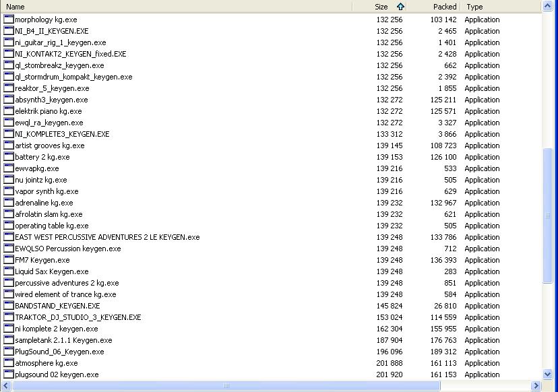
Task: Click the icon of morphology kg.exe
Action: point(9,20)
